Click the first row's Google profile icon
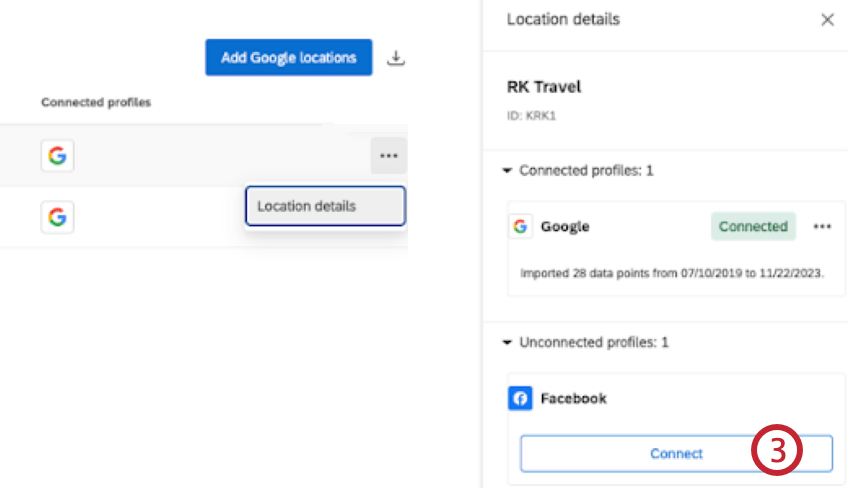Viewport: 850px width, 488px height. click(x=57, y=156)
